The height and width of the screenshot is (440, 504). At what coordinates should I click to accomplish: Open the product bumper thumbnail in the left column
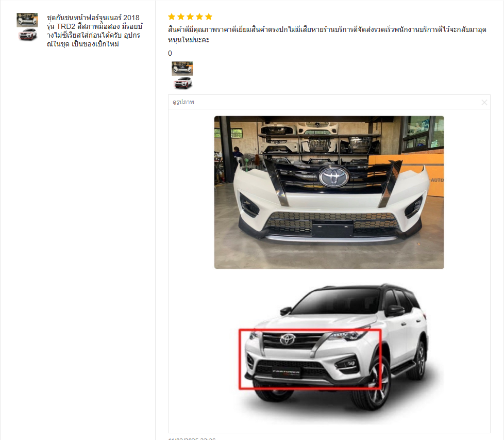[x=27, y=20]
